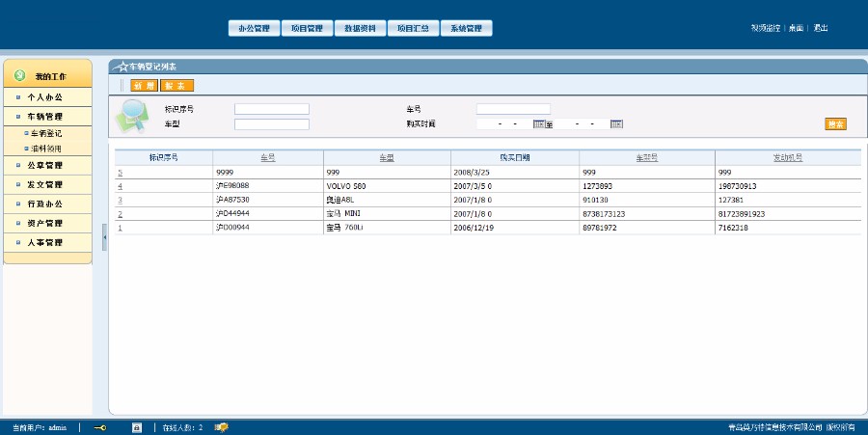This screenshot has height=435, width=868.
Task: Sort by the 发动机号 column header
Action: pos(788,158)
